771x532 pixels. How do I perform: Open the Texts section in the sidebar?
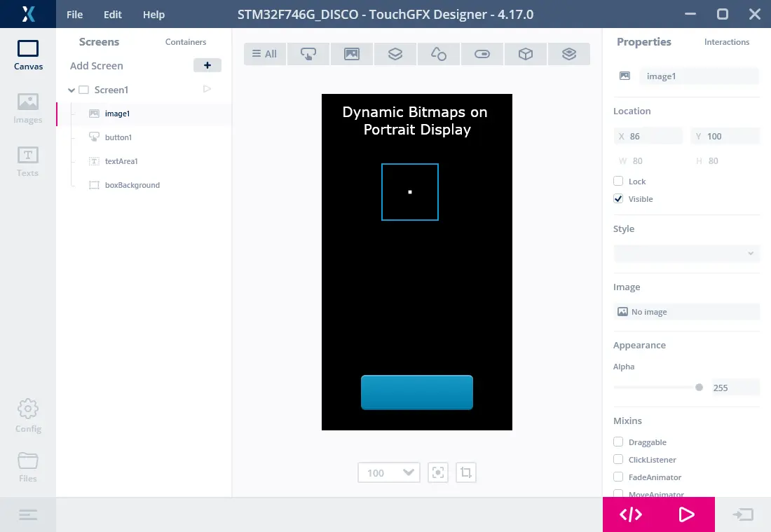[28, 161]
